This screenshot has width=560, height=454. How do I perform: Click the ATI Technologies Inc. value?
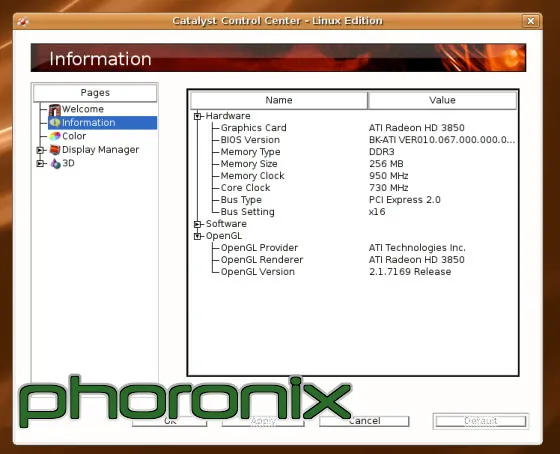417,248
